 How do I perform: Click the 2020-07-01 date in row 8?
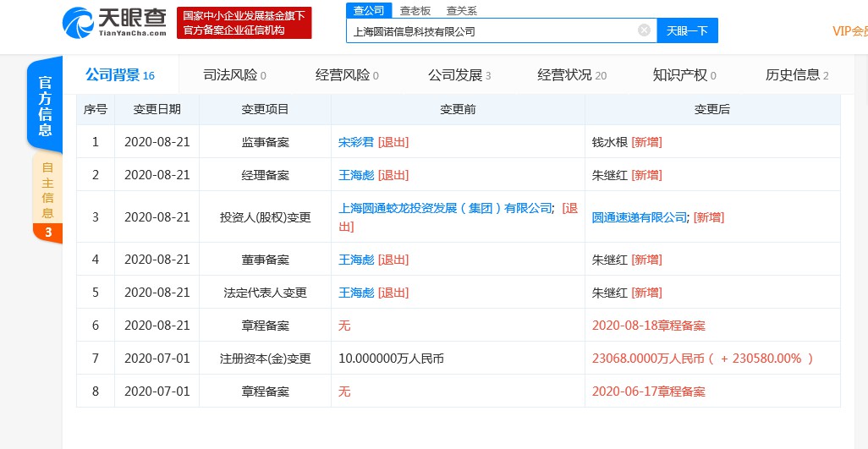point(157,392)
